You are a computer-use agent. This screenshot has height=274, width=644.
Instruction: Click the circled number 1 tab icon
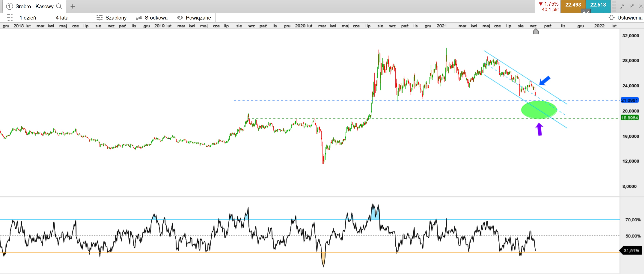pos(9,6)
